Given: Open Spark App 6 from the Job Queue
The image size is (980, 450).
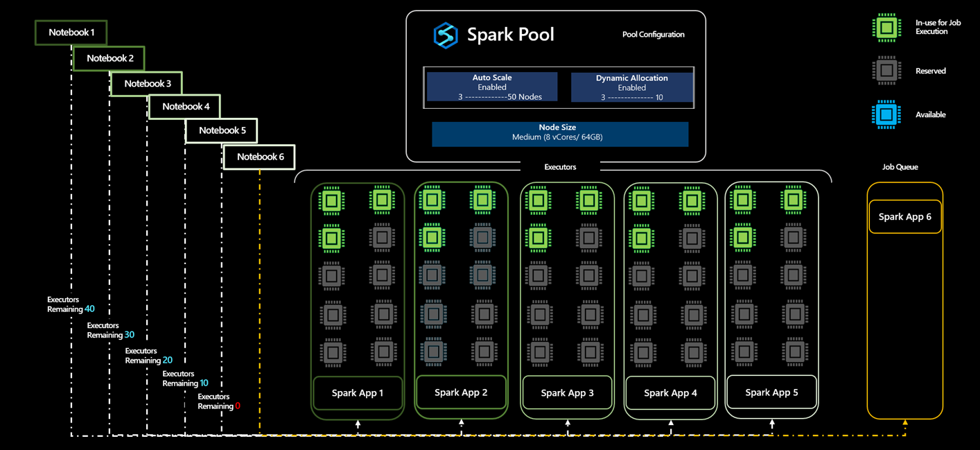Looking at the screenshot, I should pyautogui.click(x=905, y=216).
